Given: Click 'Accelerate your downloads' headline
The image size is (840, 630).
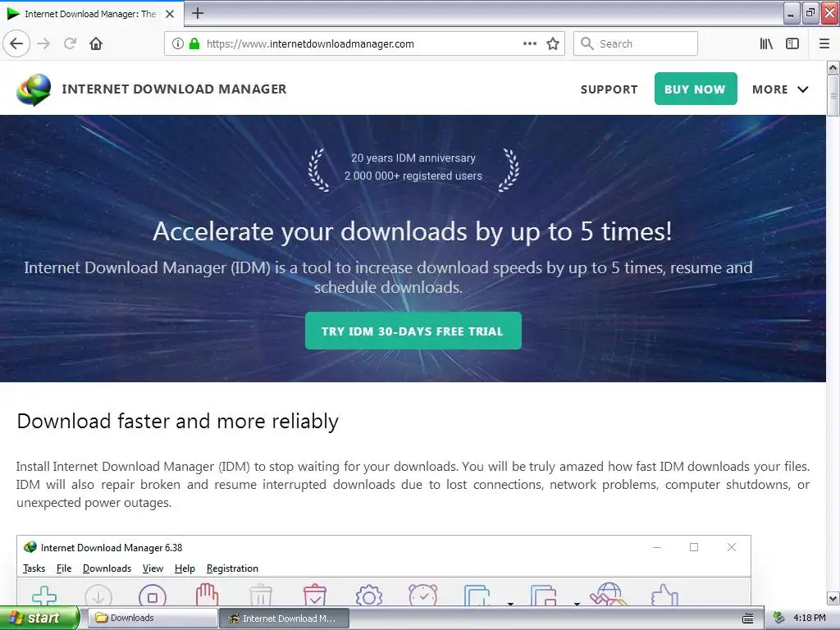Looking at the screenshot, I should coord(413,231).
